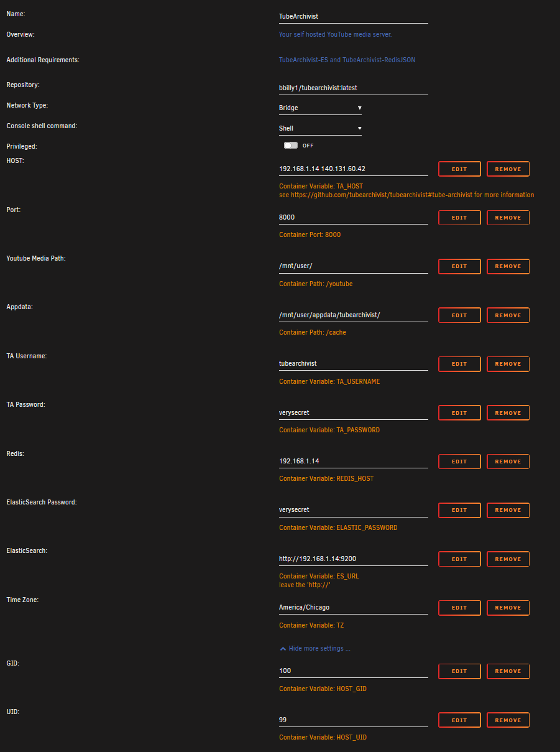
Task: Click the 'Privileged:' label
Action: (x=22, y=146)
